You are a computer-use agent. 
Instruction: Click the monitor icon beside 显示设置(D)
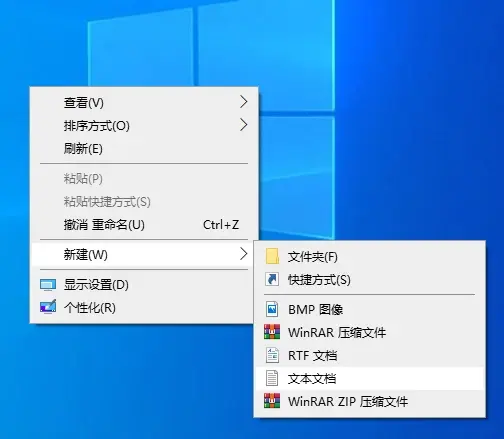(48, 285)
